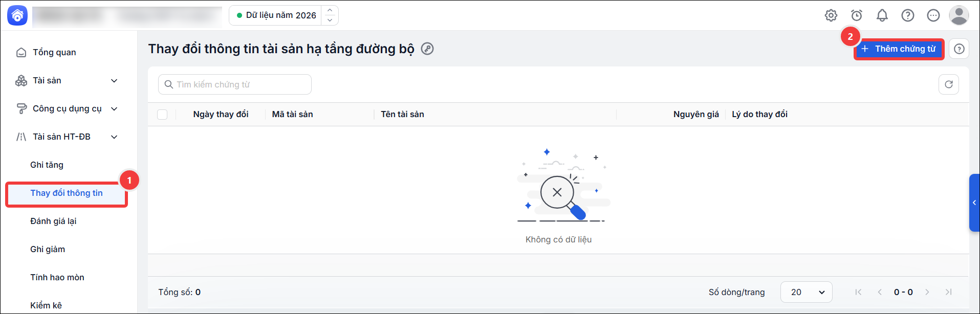The height and width of the screenshot is (314, 980).
Task: Open the settings gear icon
Action: point(831,15)
